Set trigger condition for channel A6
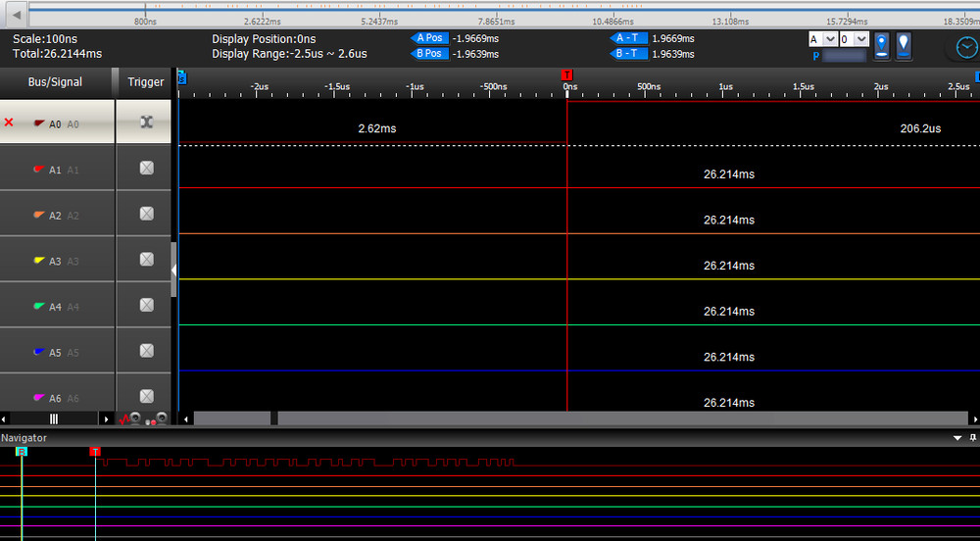 146,396
